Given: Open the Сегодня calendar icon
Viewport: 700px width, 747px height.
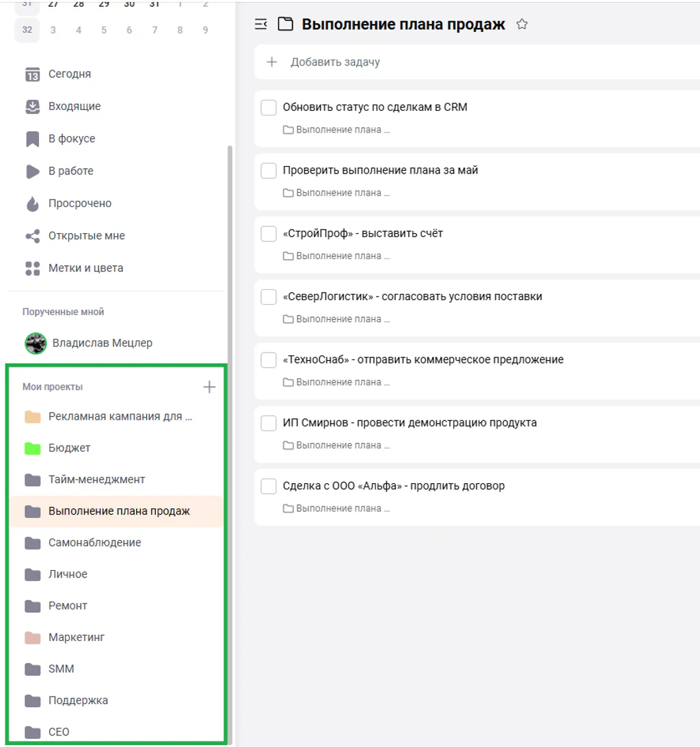Looking at the screenshot, I should 32,74.
